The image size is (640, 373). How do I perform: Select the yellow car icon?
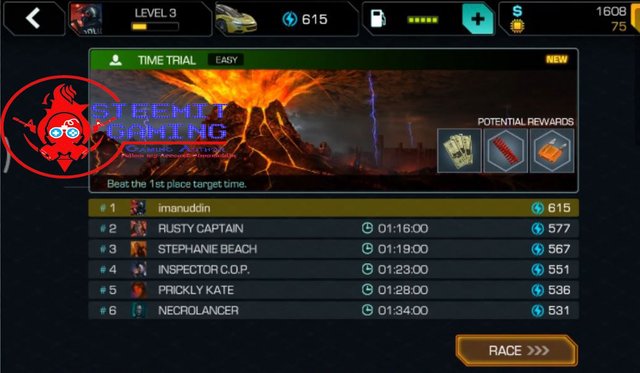pos(236,19)
